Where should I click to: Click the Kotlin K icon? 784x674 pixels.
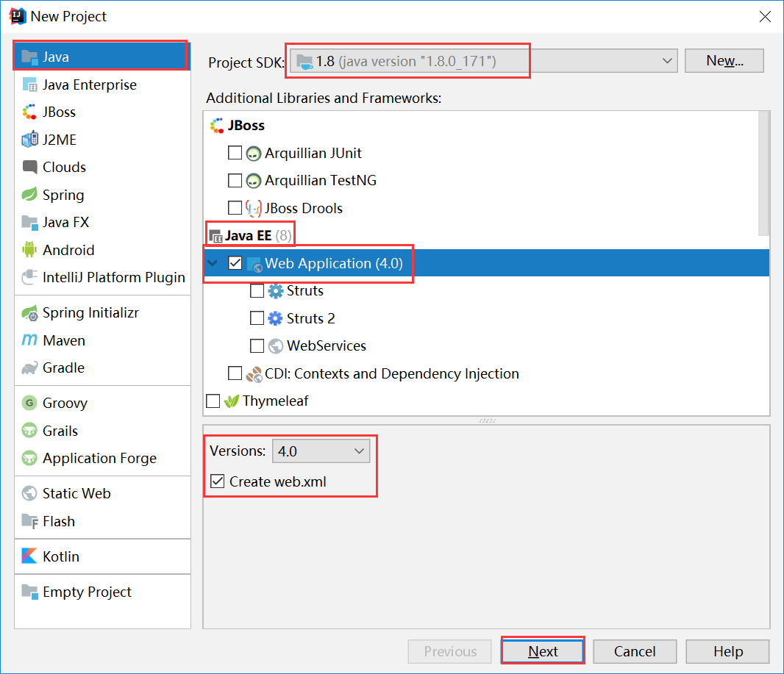29,556
